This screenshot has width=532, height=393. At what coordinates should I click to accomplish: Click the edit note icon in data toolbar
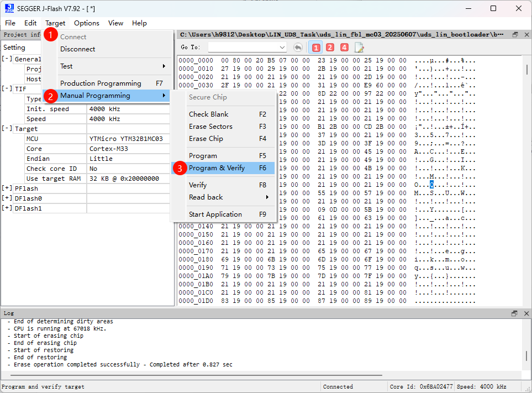point(359,48)
